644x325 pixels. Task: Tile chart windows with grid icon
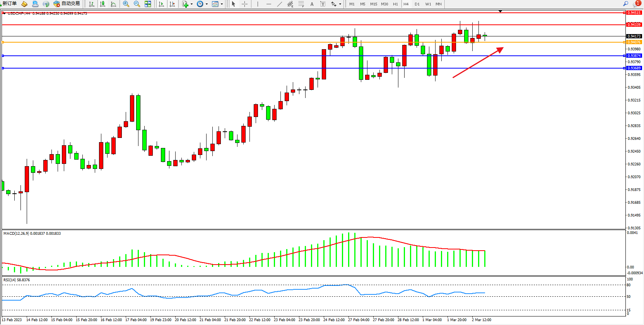(x=148, y=4)
